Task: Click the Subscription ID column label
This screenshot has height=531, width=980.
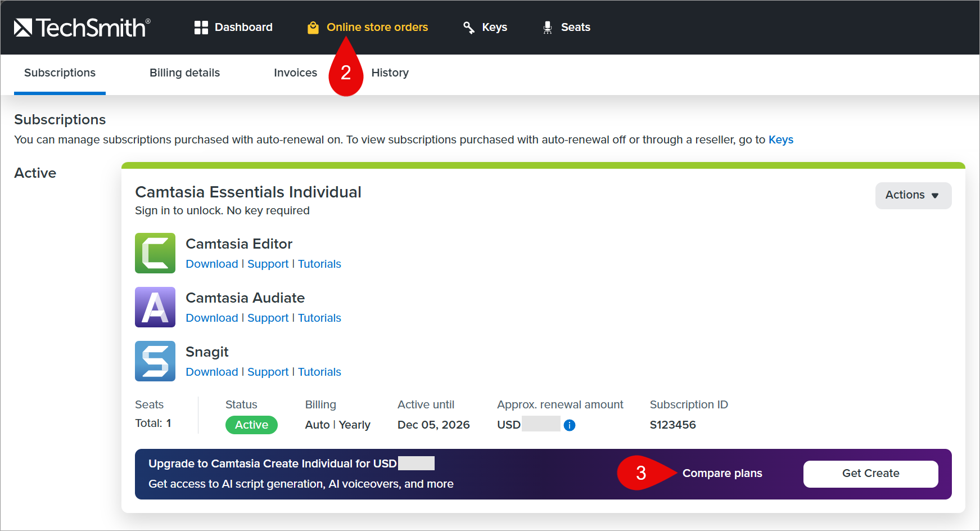Action: coord(689,405)
